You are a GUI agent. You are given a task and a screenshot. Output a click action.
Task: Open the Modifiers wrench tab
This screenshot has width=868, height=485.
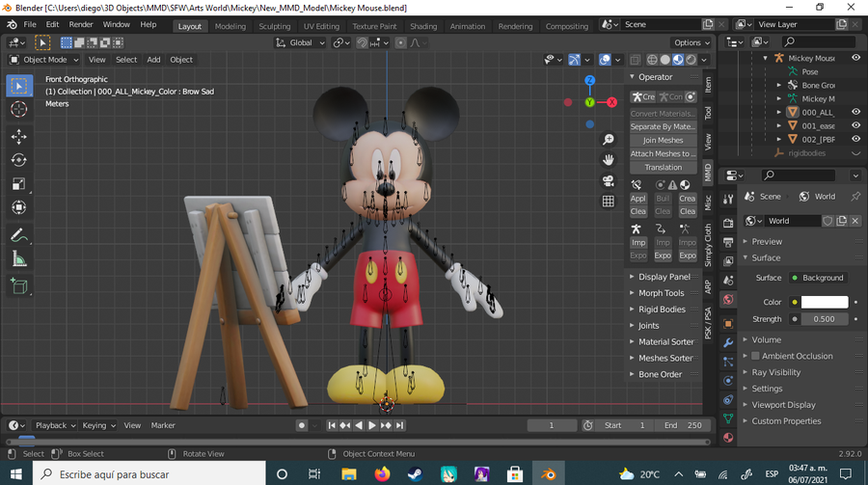(728, 342)
